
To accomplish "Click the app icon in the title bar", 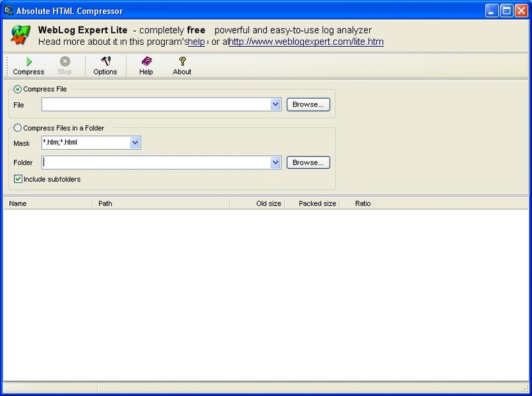I will click(x=9, y=11).
